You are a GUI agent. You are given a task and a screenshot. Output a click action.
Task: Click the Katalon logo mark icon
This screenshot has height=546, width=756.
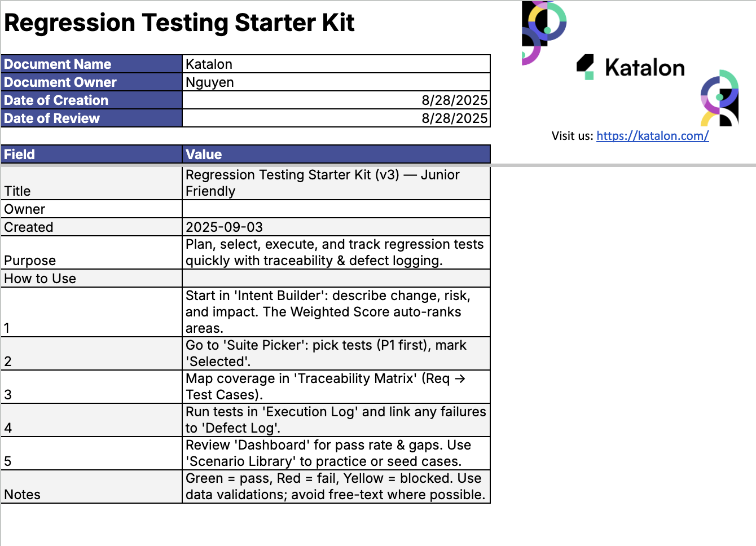coord(586,67)
